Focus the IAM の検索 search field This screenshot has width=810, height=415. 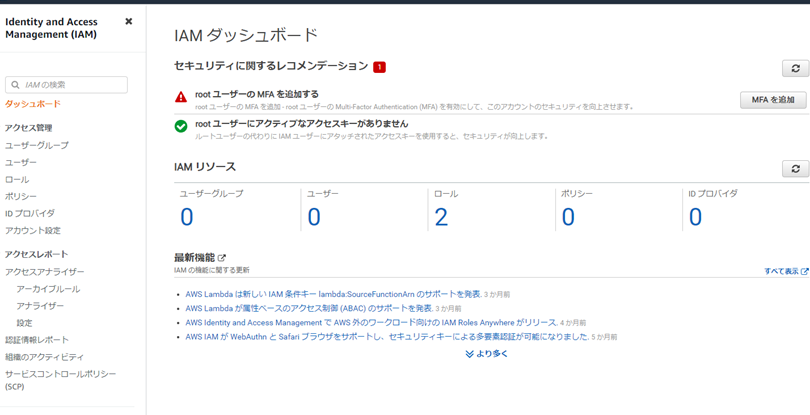coord(66,85)
